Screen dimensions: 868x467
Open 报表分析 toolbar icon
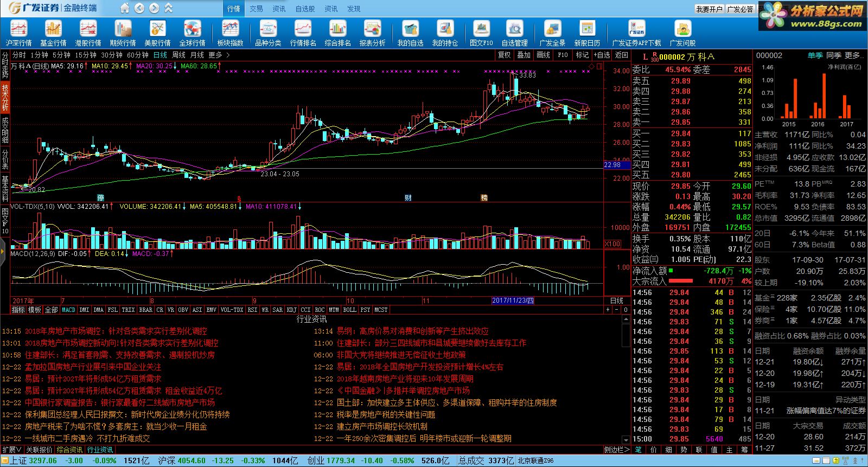tap(372, 34)
